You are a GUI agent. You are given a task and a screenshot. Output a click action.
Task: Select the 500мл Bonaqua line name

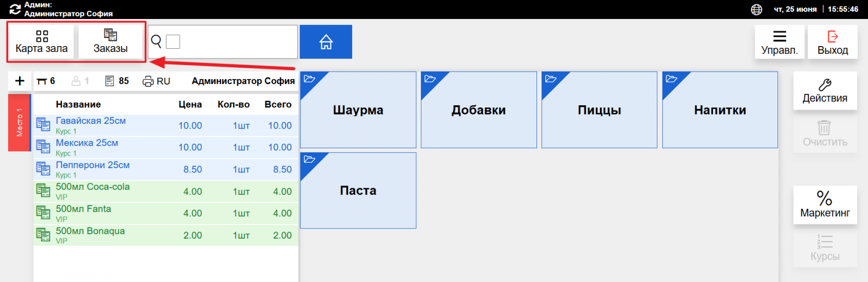pyautogui.click(x=90, y=231)
